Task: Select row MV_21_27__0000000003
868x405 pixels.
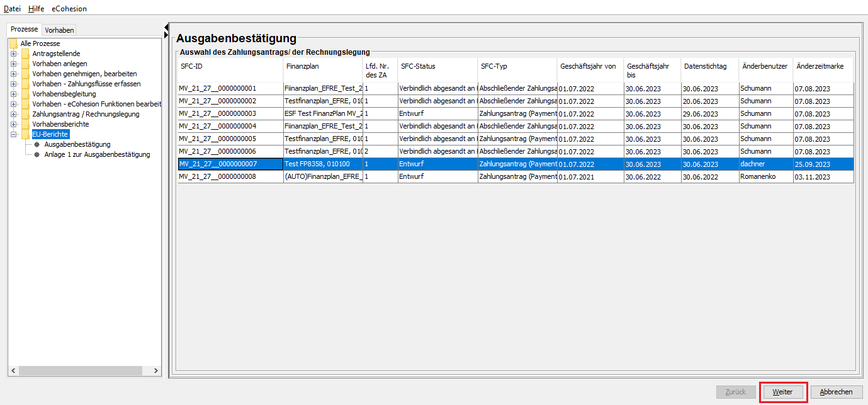Action: 516,113
